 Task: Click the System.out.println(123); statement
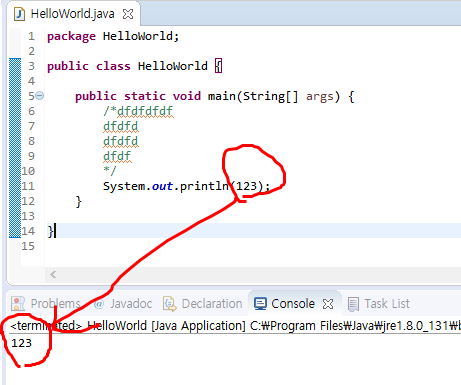click(186, 186)
